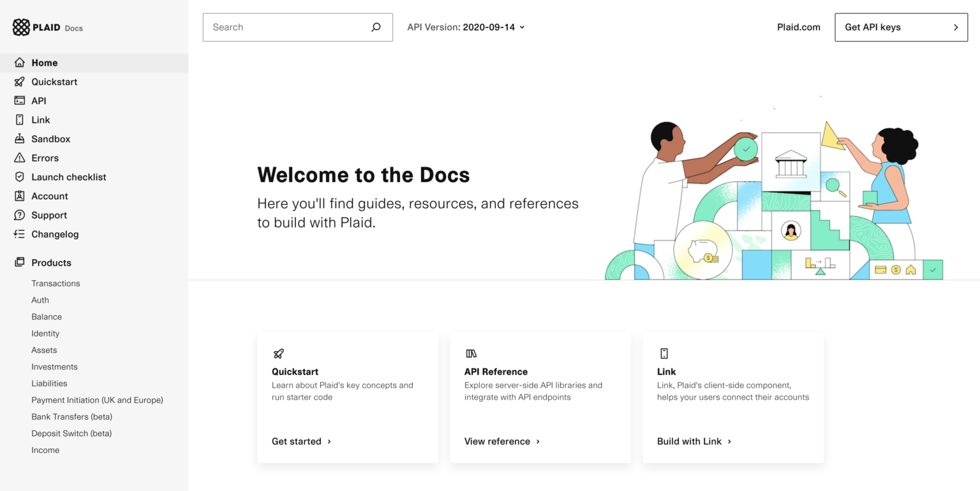Open Plaid.com from the header
The width and height of the screenshot is (980, 491).
point(798,27)
